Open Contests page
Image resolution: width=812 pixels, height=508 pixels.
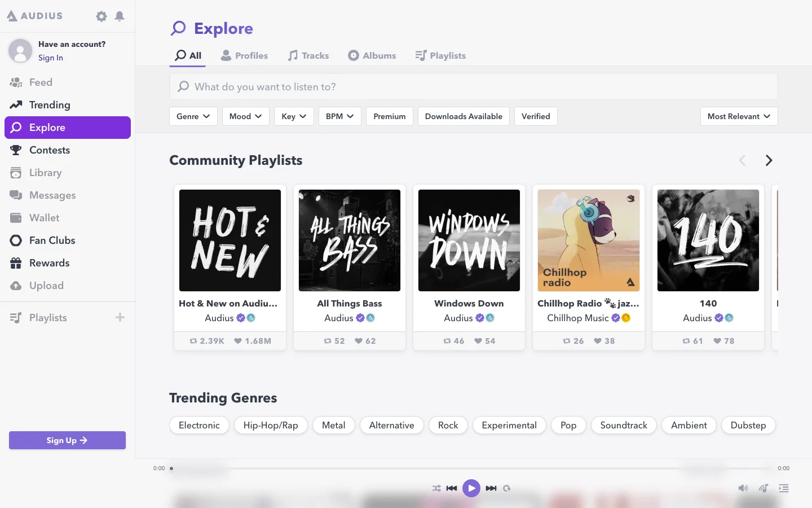(68, 150)
